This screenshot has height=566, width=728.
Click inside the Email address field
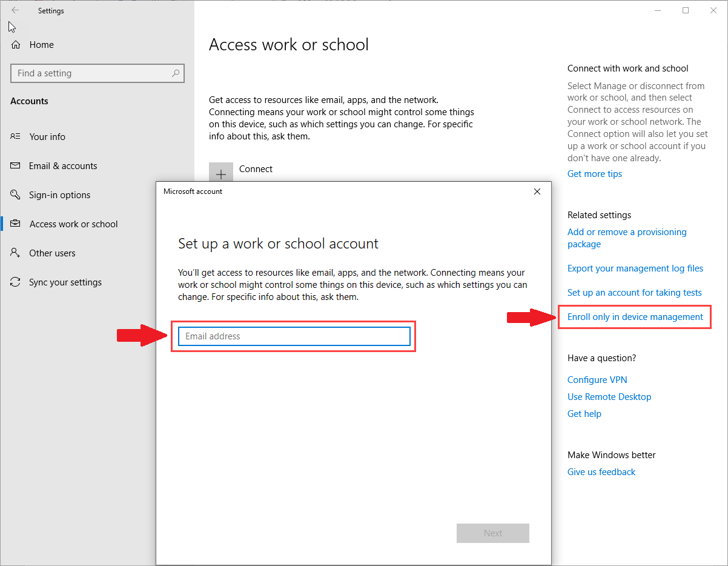click(x=293, y=336)
